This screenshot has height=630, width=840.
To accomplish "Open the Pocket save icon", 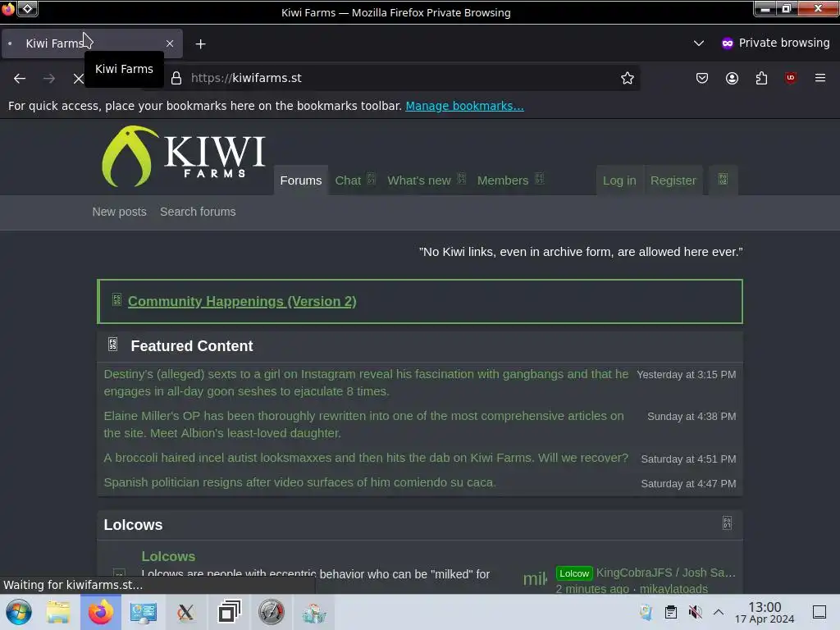I will [x=702, y=78].
